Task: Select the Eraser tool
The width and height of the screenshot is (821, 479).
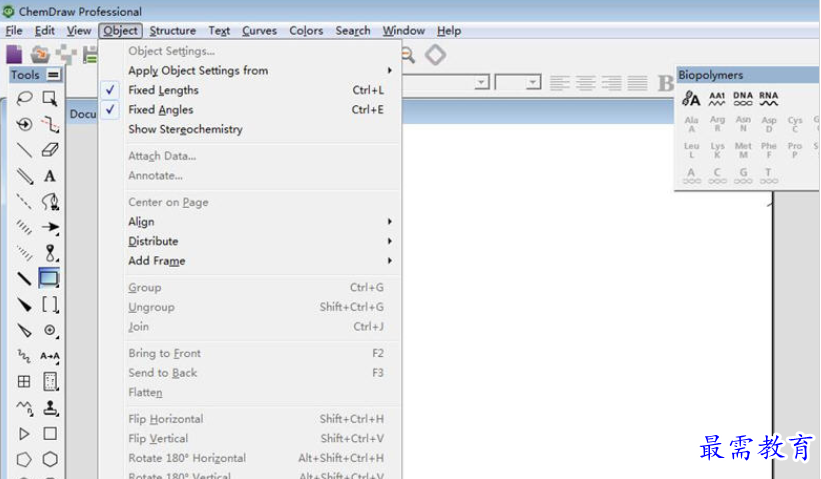Action: pyautogui.click(x=50, y=150)
